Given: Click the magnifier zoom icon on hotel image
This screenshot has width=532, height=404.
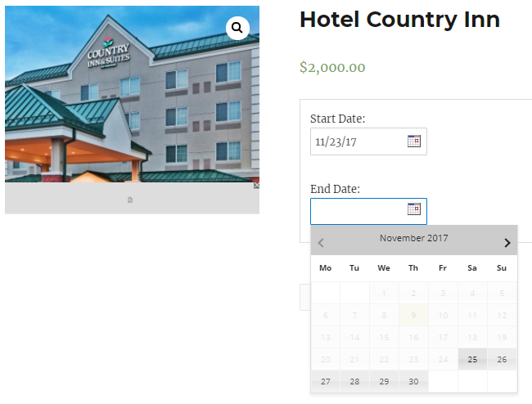Looking at the screenshot, I should (x=237, y=29).
